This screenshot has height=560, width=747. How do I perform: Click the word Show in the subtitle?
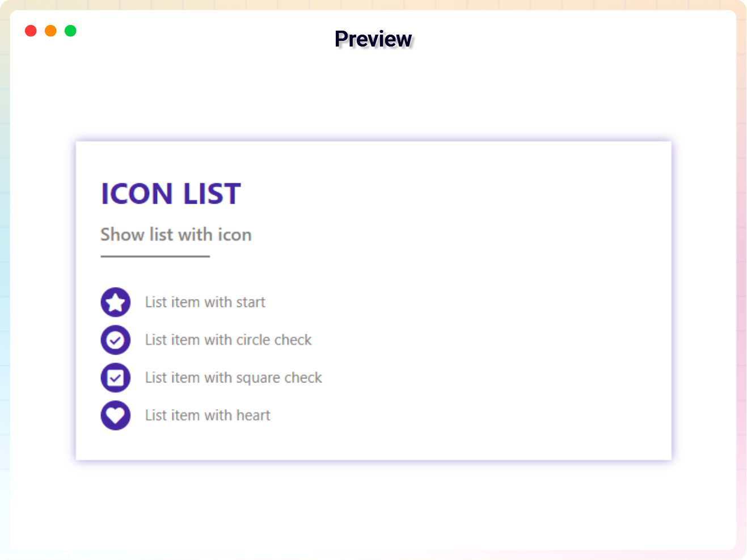click(x=122, y=234)
